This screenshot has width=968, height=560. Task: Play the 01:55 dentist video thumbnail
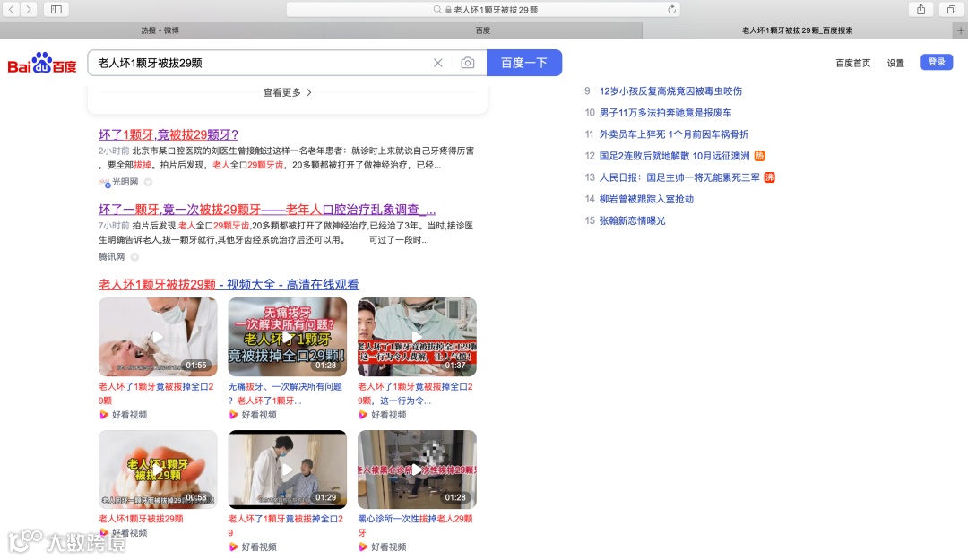pos(158,337)
